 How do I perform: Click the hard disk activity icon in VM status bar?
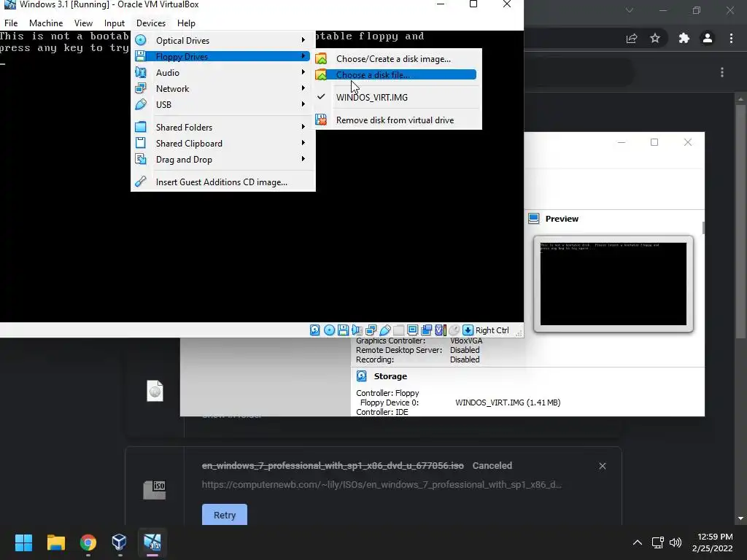pyautogui.click(x=315, y=330)
